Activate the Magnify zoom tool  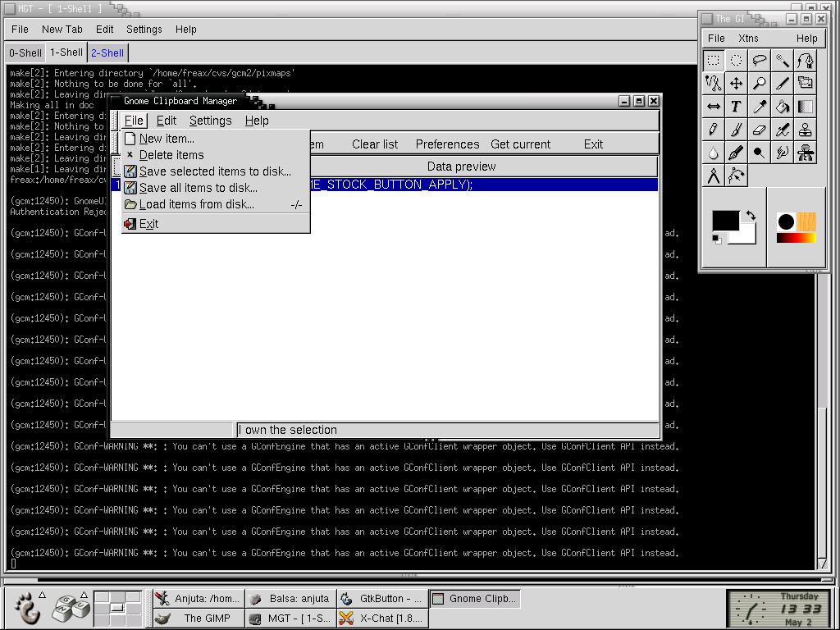tap(759, 83)
